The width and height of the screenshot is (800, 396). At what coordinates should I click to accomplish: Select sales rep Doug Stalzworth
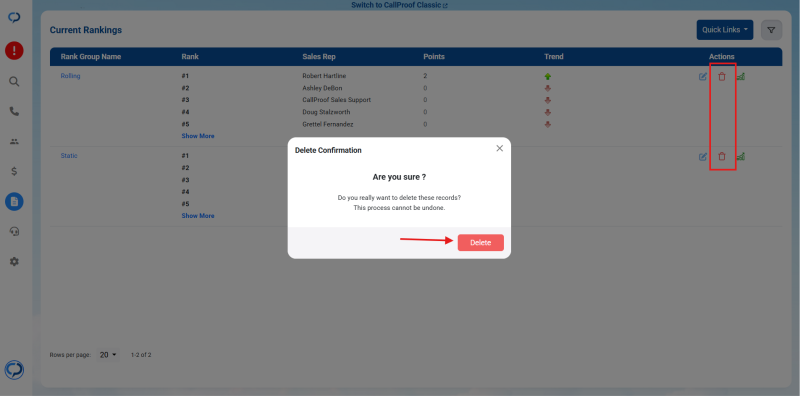[x=327, y=112]
